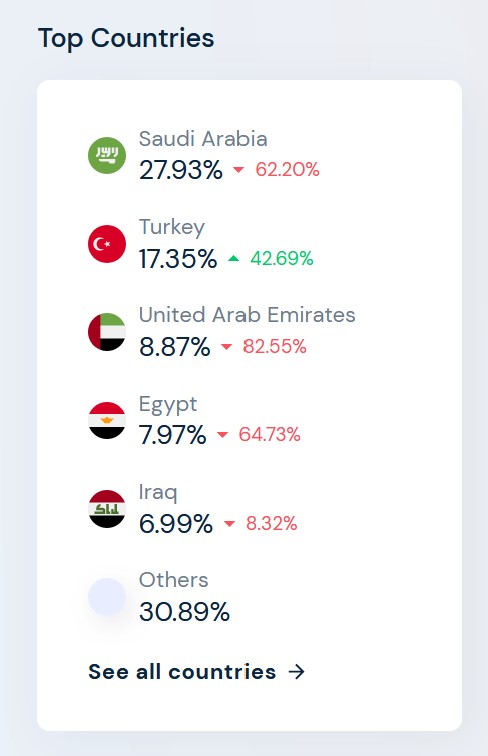488x756 pixels.
Task: Select the United Arab Emirates label
Action: tap(247, 315)
